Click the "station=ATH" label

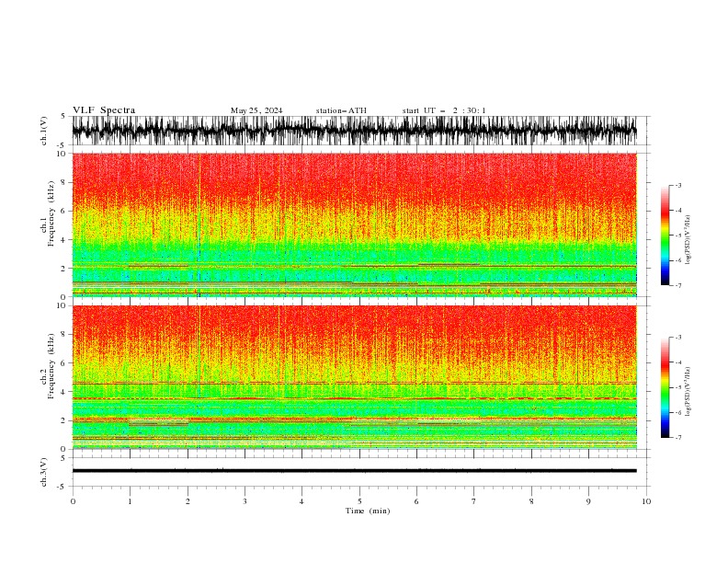tap(341, 110)
